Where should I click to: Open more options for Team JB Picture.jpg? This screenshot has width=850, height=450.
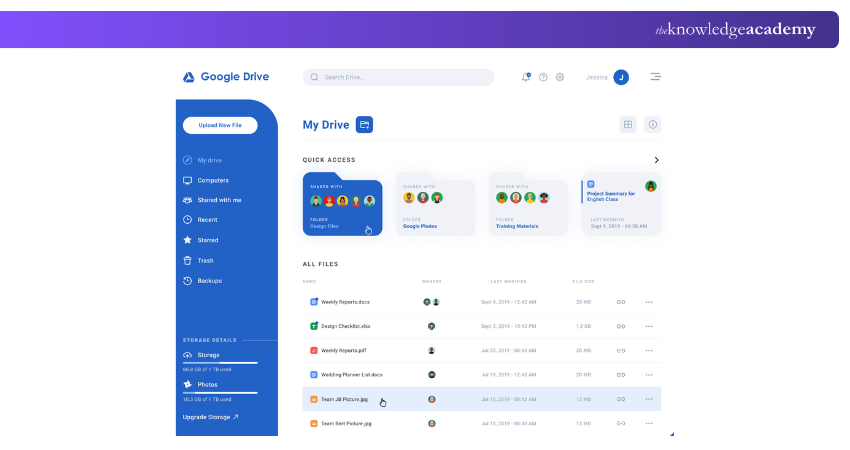pyautogui.click(x=649, y=400)
